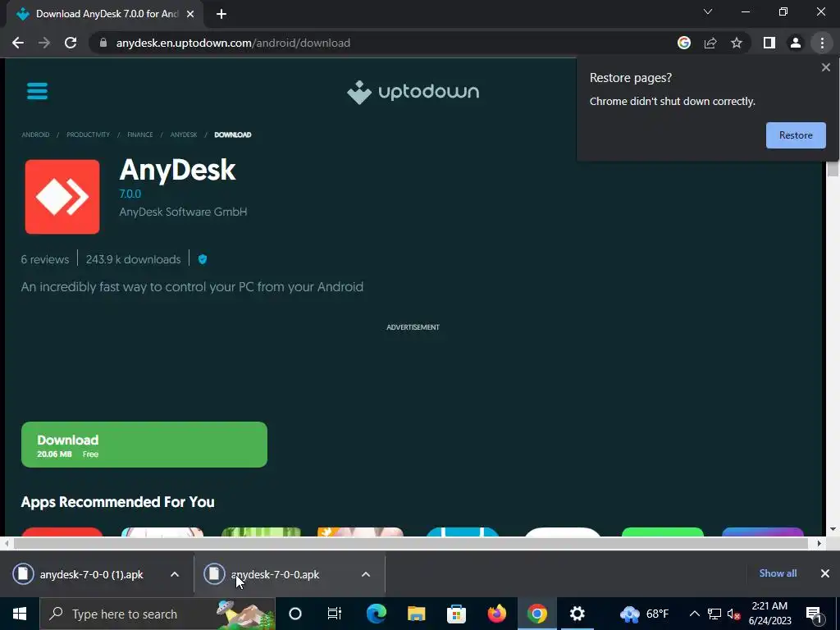Go back to the previous page

pos(18,43)
